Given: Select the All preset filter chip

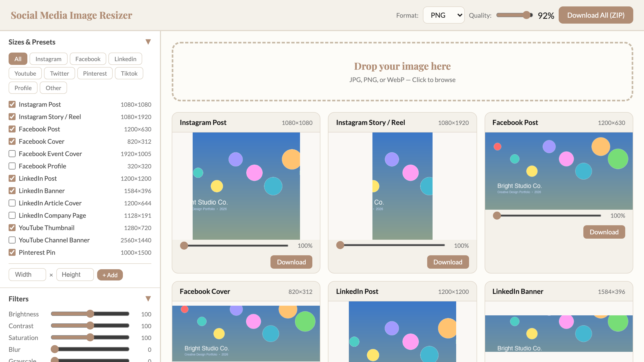Looking at the screenshot, I should click(18, 59).
